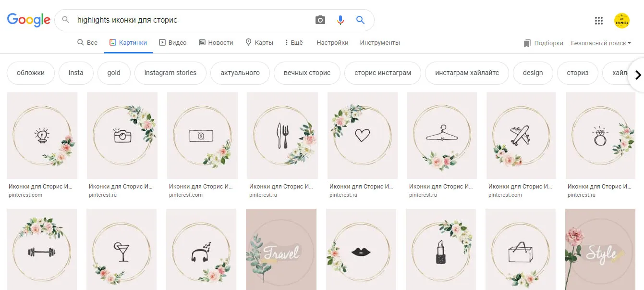This screenshot has height=290, width=644.
Task: Open Инструменты search tools
Action: [x=380, y=42]
